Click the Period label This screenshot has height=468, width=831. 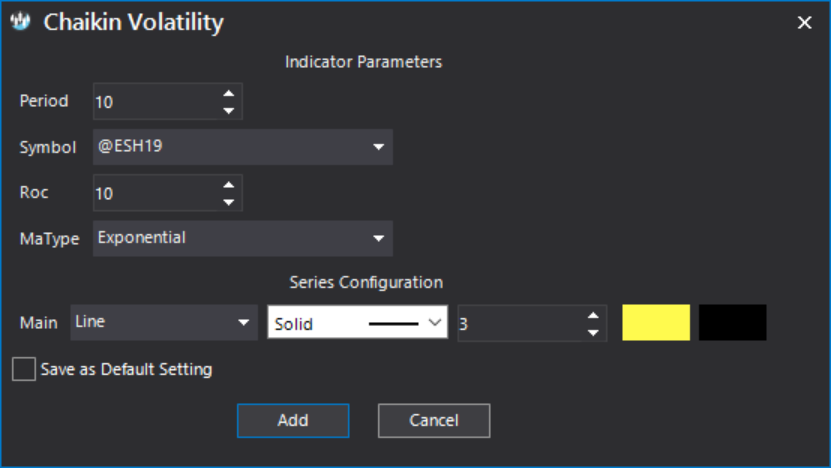[44, 101]
